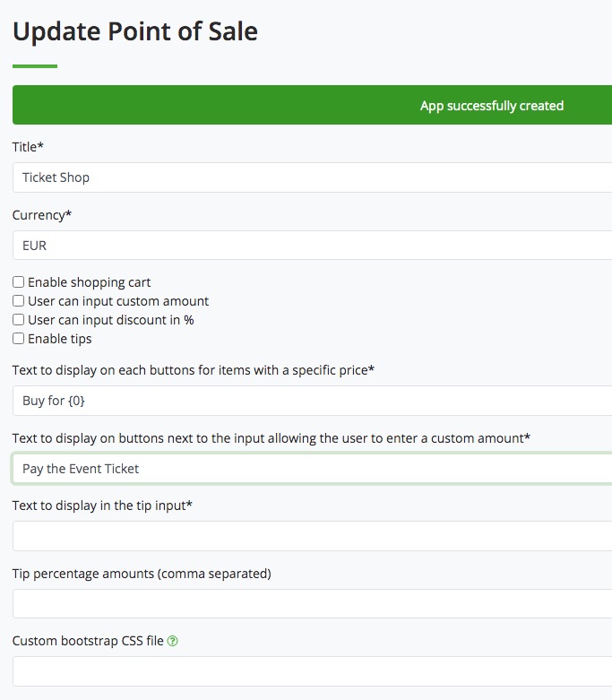
Task: Click the 'Title*' field label
Action: click(x=28, y=146)
